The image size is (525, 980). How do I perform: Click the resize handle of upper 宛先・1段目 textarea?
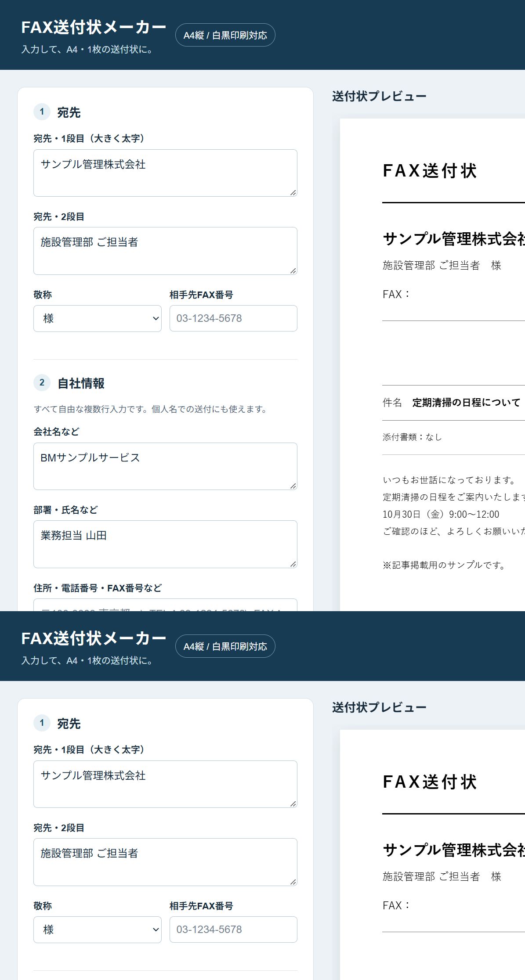click(x=293, y=192)
